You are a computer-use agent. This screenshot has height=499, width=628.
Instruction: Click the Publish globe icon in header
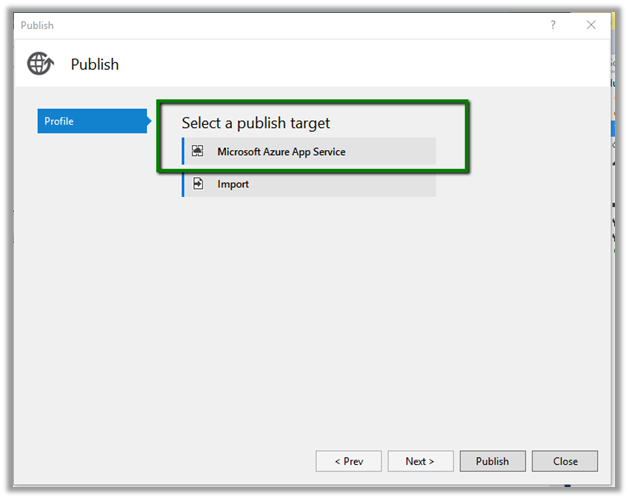click(x=40, y=63)
